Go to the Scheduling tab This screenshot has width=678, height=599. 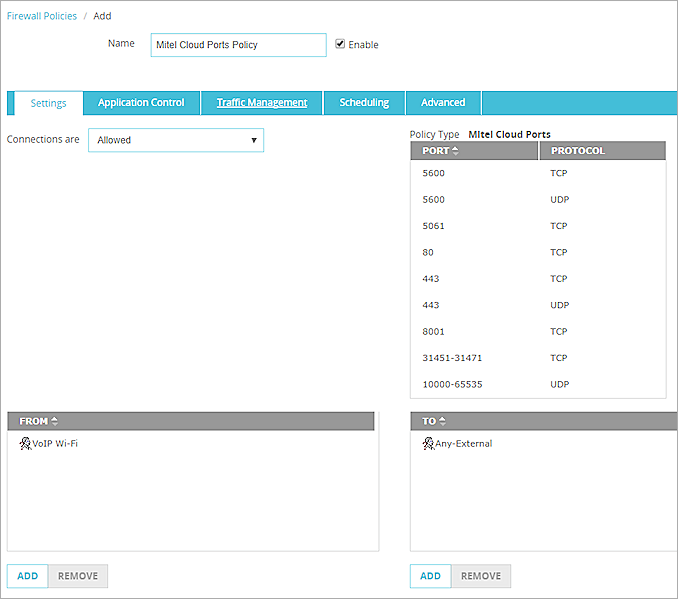[364, 103]
